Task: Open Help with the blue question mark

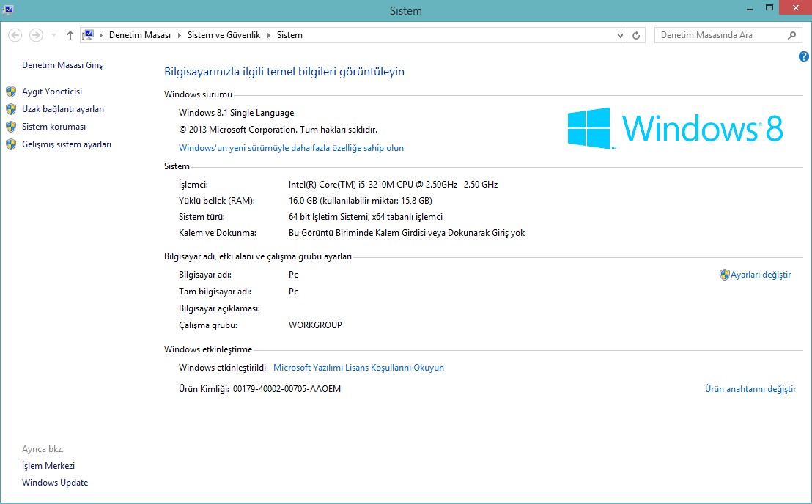Action: pos(804,56)
